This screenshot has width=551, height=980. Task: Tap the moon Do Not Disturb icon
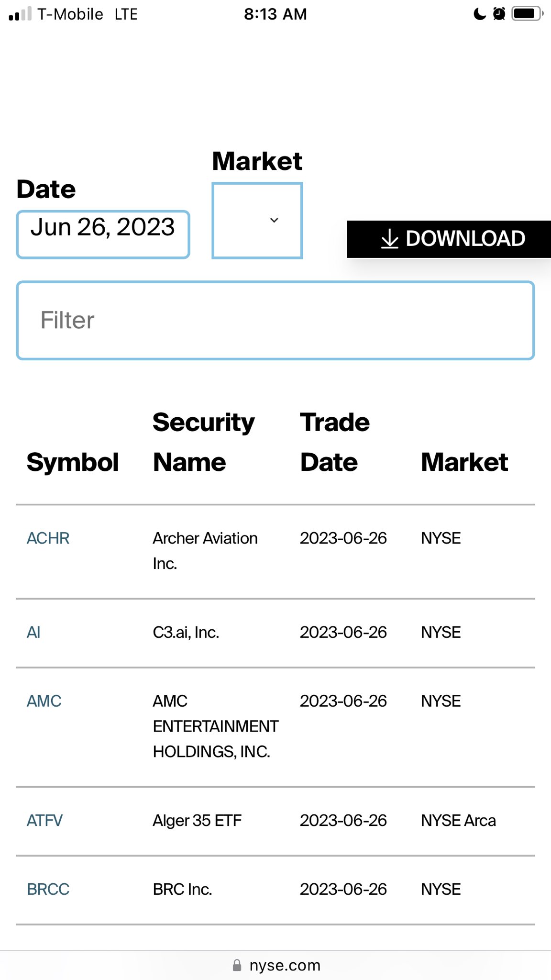(x=479, y=13)
